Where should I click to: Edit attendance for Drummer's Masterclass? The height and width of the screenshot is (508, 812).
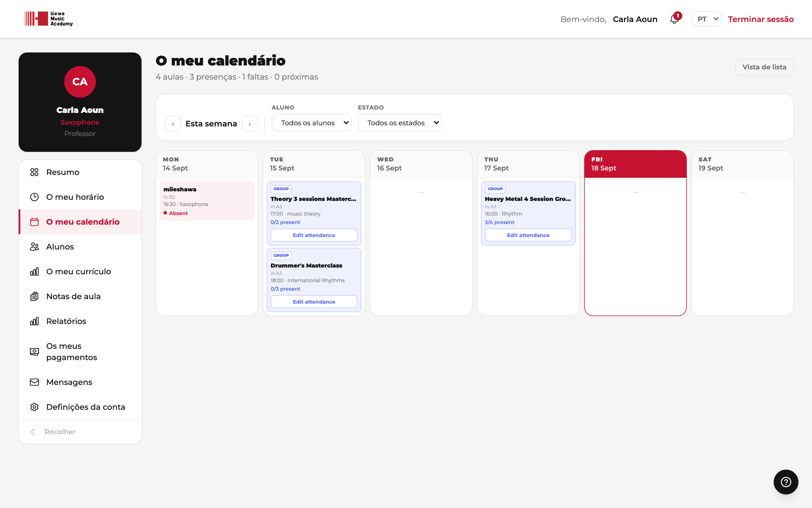pyautogui.click(x=314, y=301)
